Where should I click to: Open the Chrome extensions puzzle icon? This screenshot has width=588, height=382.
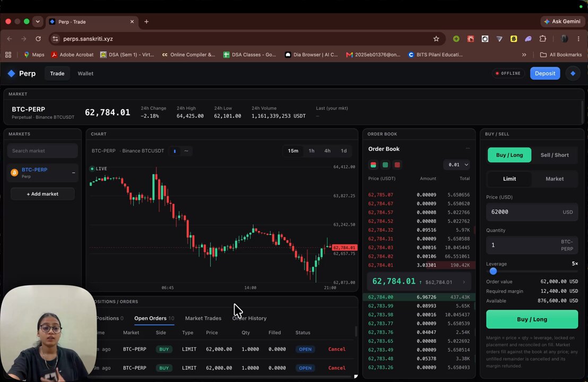542,39
